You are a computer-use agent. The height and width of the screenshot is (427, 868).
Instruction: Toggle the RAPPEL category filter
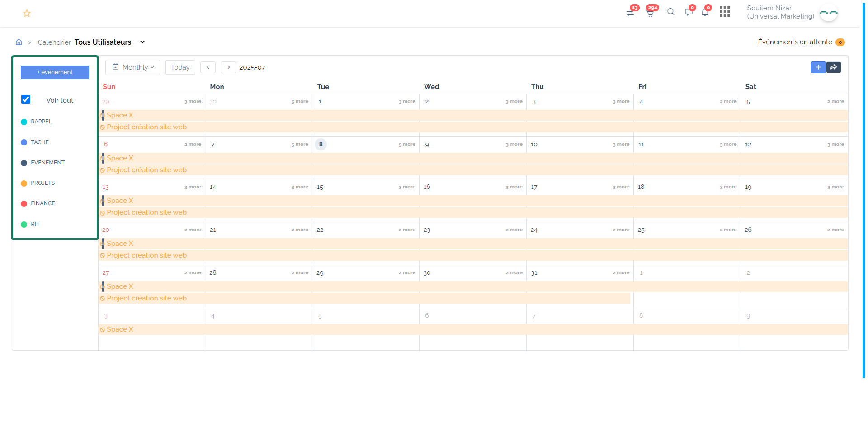pyautogui.click(x=41, y=122)
